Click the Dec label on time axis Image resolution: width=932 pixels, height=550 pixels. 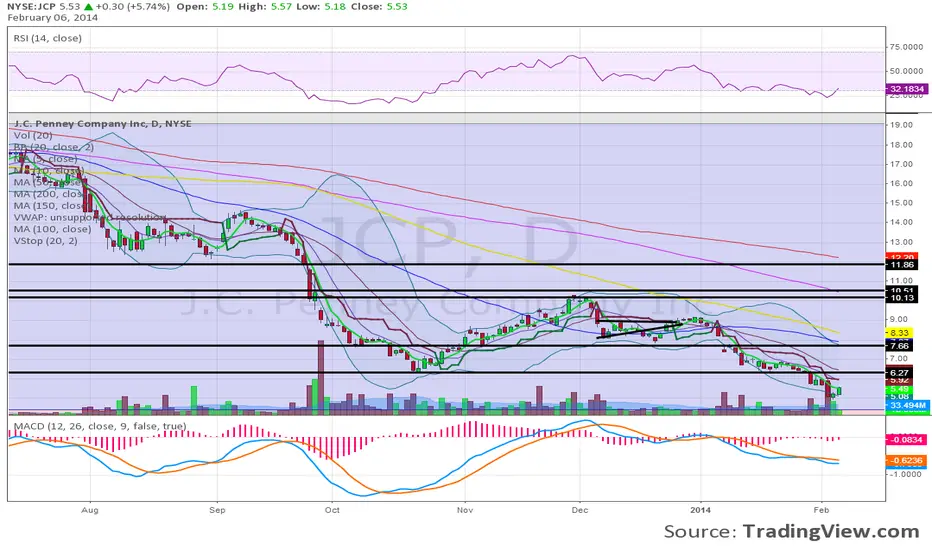(580, 508)
